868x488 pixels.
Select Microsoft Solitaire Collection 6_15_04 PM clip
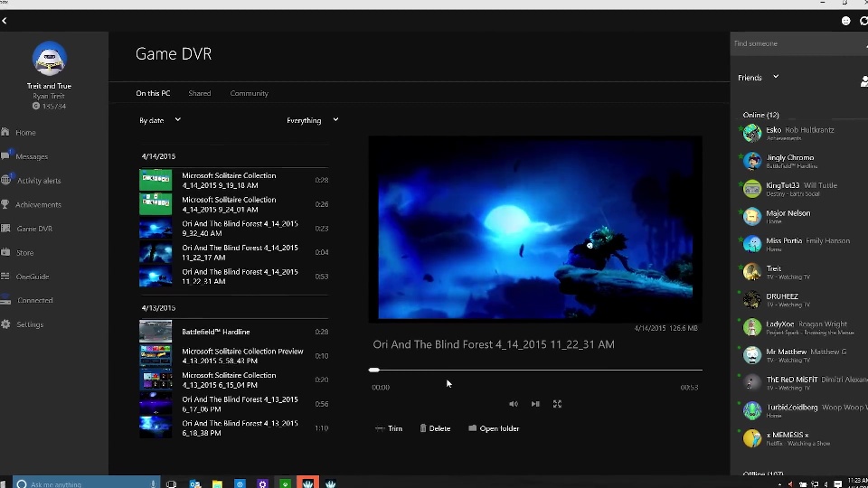point(233,380)
